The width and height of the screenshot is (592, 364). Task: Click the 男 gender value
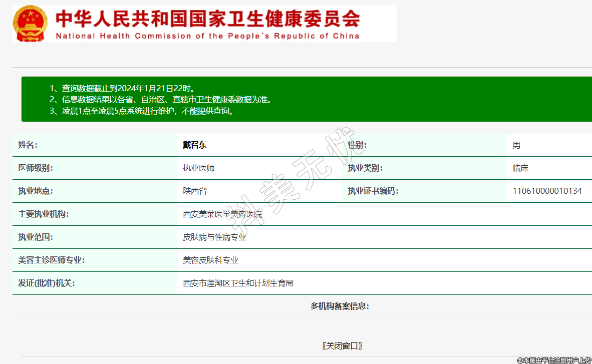pos(516,145)
